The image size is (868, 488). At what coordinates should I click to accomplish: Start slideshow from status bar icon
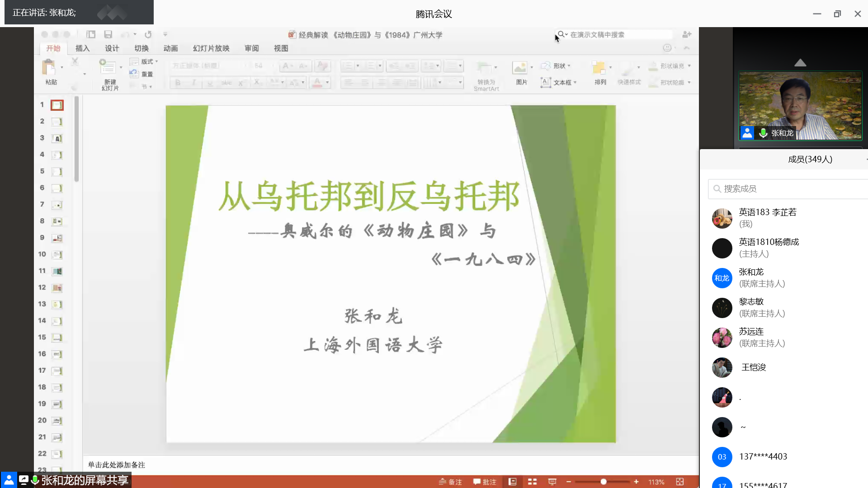[552, 482]
